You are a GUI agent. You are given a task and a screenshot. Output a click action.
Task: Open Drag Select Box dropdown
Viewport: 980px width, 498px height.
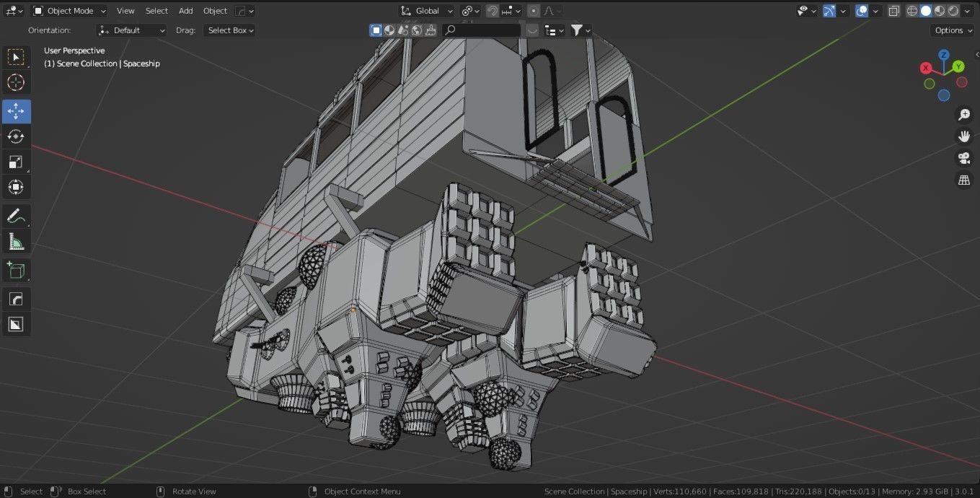(x=229, y=30)
